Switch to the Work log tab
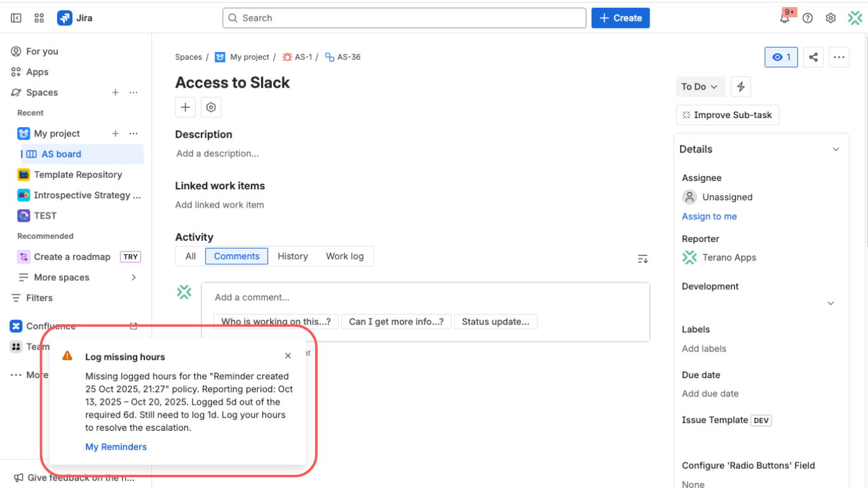 pos(344,256)
